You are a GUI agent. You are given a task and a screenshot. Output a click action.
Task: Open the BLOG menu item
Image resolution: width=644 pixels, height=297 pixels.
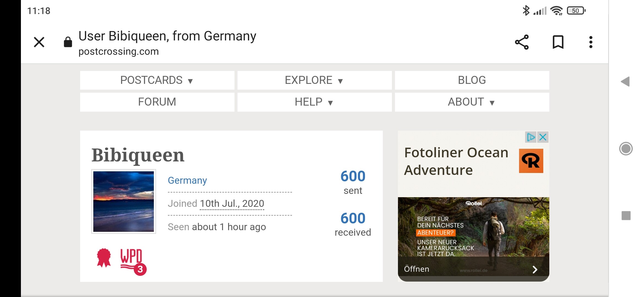click(x=472, y=80)
